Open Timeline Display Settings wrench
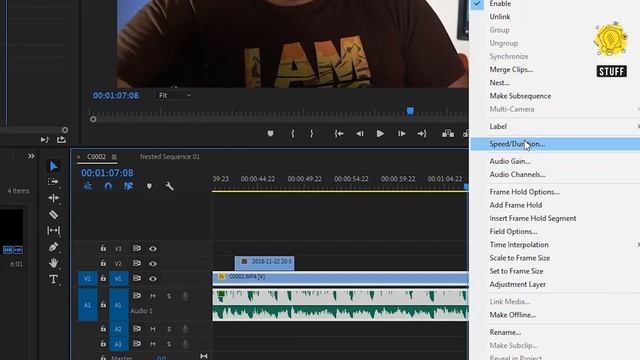 pyautogui.click(x=169, y=186)
